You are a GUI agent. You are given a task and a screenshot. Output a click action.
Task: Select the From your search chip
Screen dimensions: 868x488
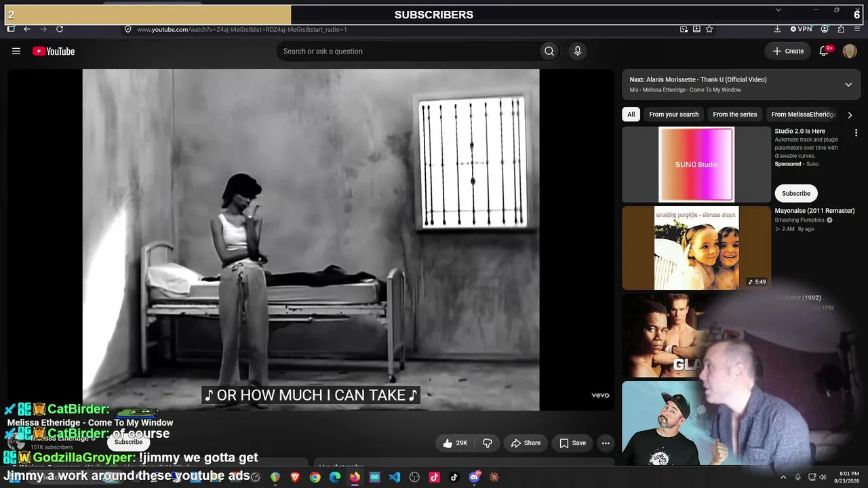(673, 115)
